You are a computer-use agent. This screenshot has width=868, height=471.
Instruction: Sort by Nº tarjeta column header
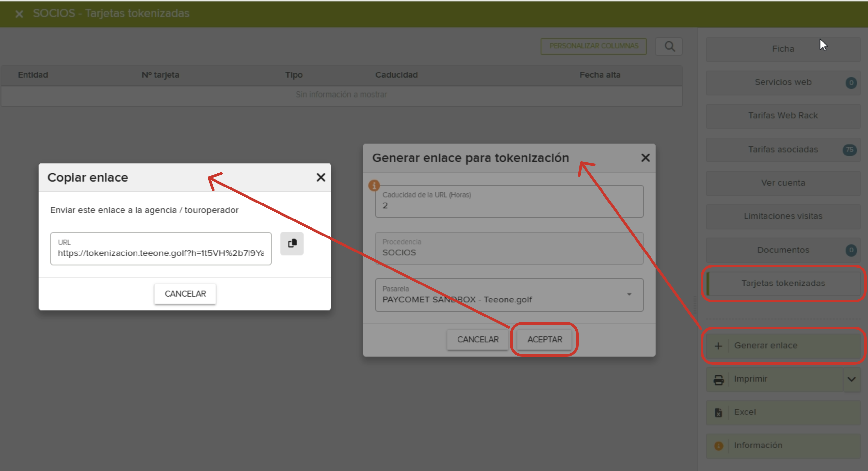coord(160,75)
